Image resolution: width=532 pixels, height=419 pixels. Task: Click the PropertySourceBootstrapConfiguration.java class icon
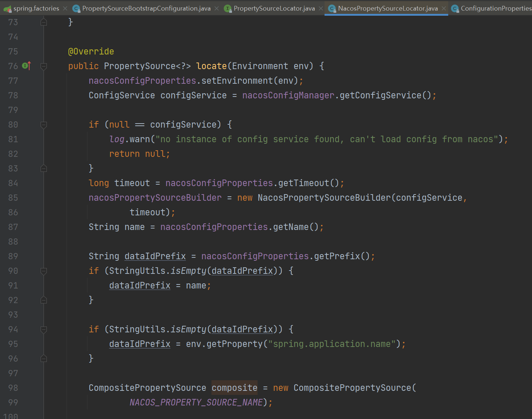coord(76,8)
